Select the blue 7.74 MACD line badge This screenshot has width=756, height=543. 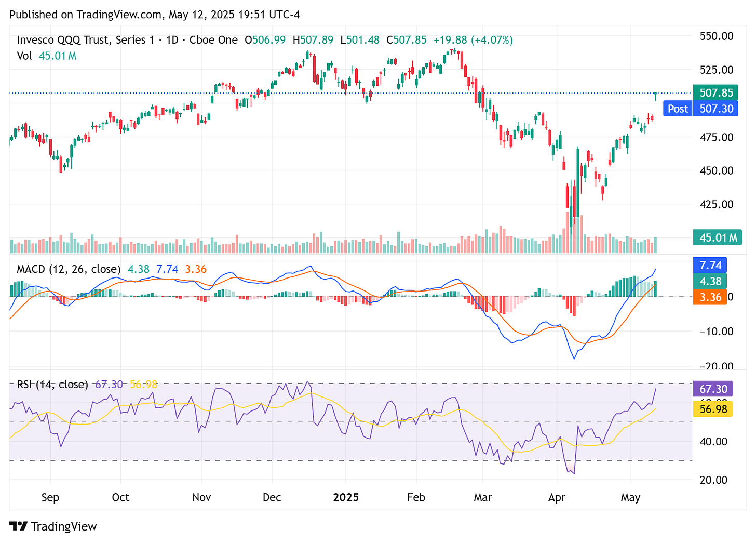click(710, 265)
